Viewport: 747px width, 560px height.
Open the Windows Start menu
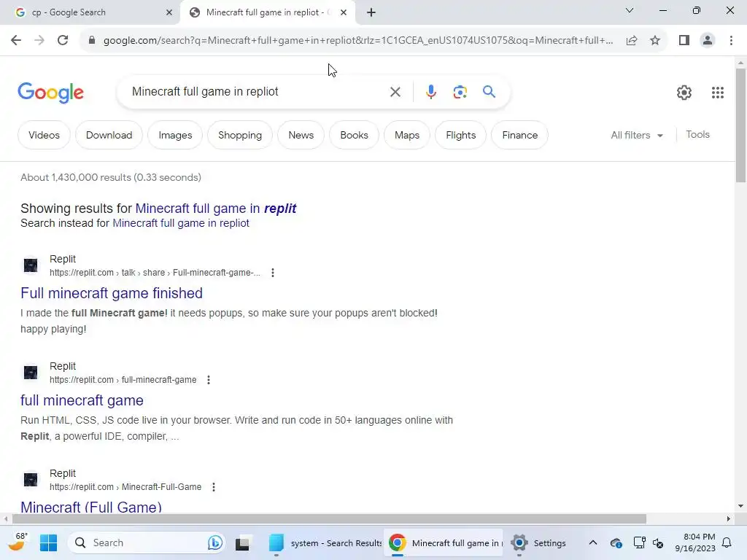pos(48,542)
